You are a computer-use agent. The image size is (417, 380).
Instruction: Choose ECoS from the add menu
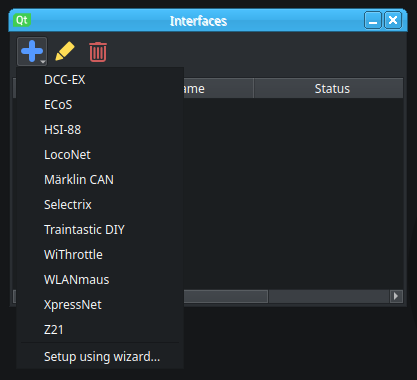100,105
